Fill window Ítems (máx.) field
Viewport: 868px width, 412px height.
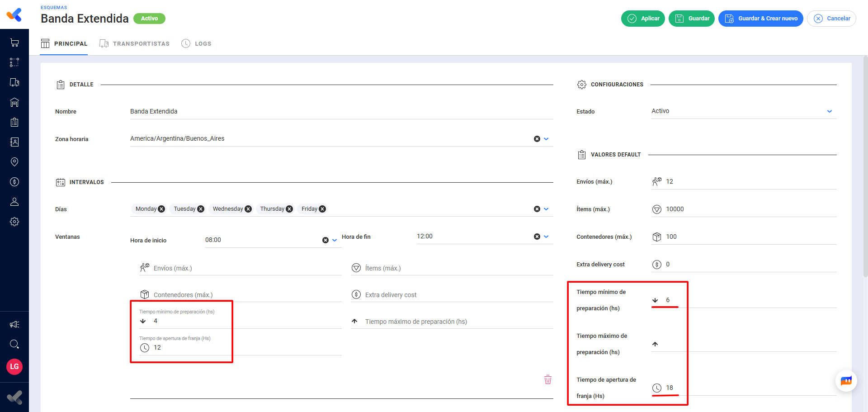(452, 268)
